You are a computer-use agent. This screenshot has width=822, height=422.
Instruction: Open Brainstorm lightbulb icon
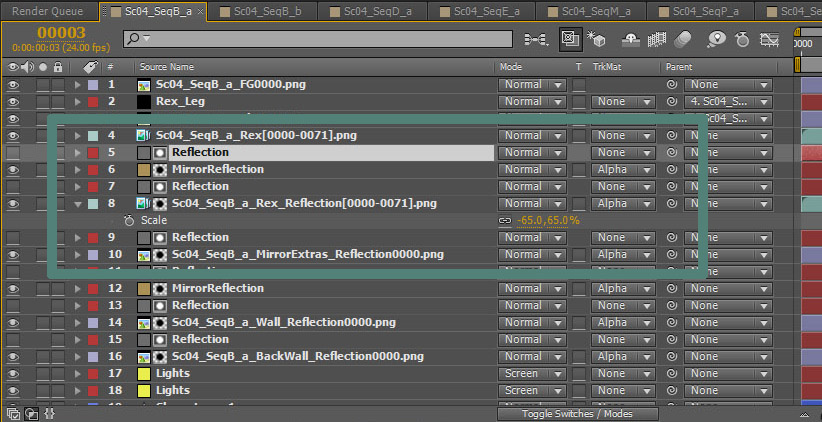point(717,39)
